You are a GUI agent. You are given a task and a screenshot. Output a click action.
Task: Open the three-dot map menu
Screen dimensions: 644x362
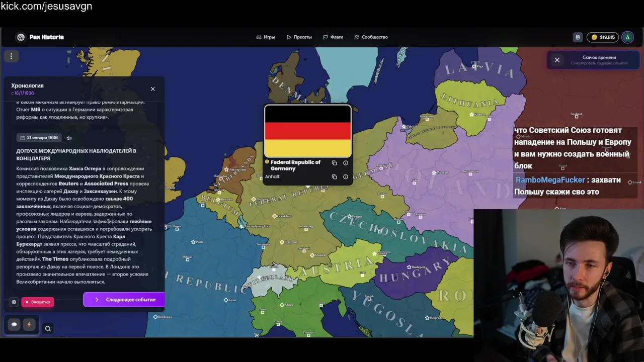[x=11, y=56]
